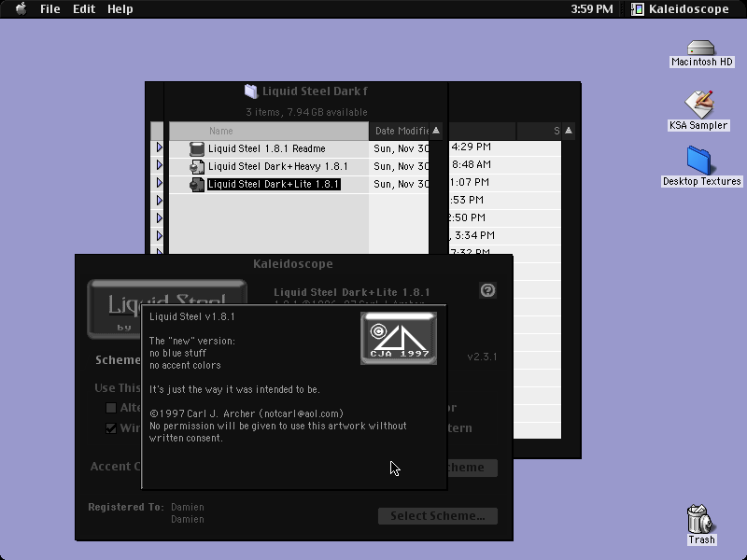Select the Liquid Steel 1.8.1 Readme file icon
This screenshot has height=560, width=747.
pos(196,149)
